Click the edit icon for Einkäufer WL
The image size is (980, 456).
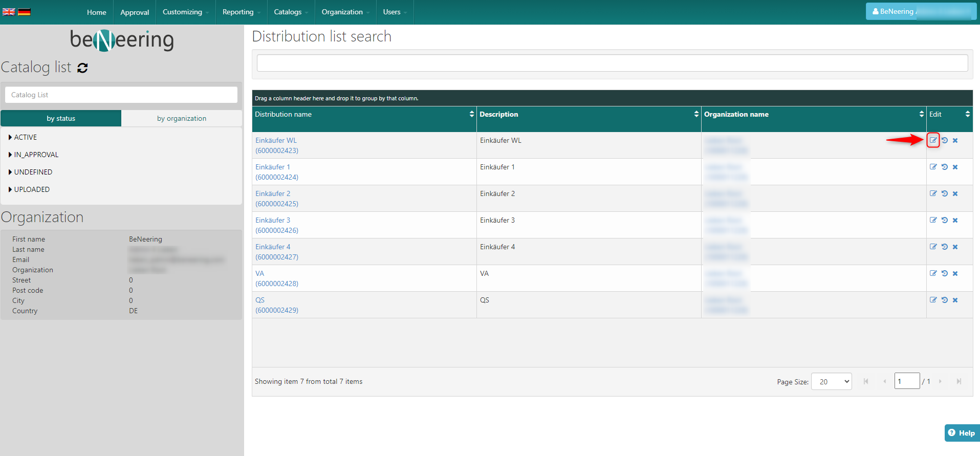point(933,140)
